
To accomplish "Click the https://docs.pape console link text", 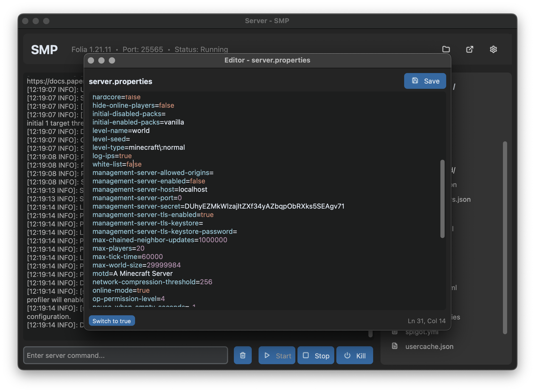I will pyautogui.click(x=55, y=81).
